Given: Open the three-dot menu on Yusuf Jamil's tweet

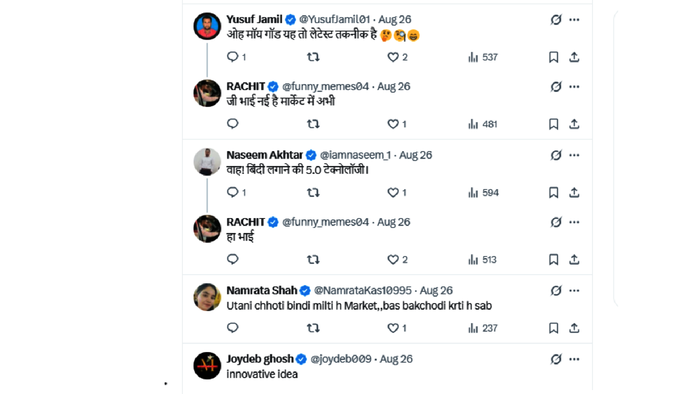Looking at the screenshot, I should 574,20.
